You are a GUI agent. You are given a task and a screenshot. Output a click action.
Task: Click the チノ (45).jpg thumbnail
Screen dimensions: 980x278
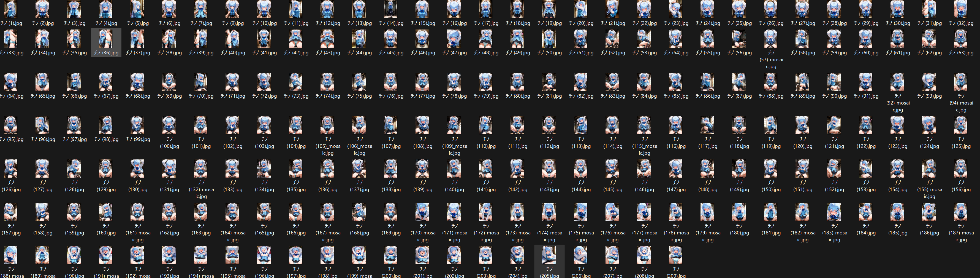coord(391,38)
